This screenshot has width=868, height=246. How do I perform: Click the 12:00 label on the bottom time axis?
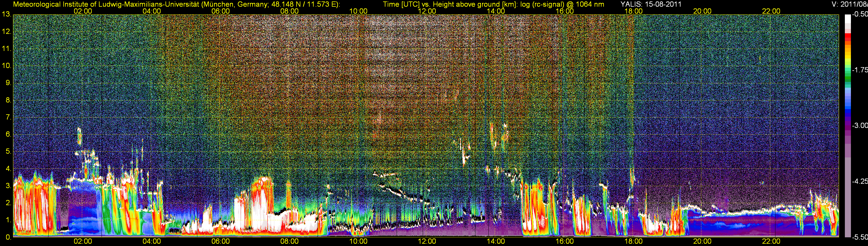427,241
